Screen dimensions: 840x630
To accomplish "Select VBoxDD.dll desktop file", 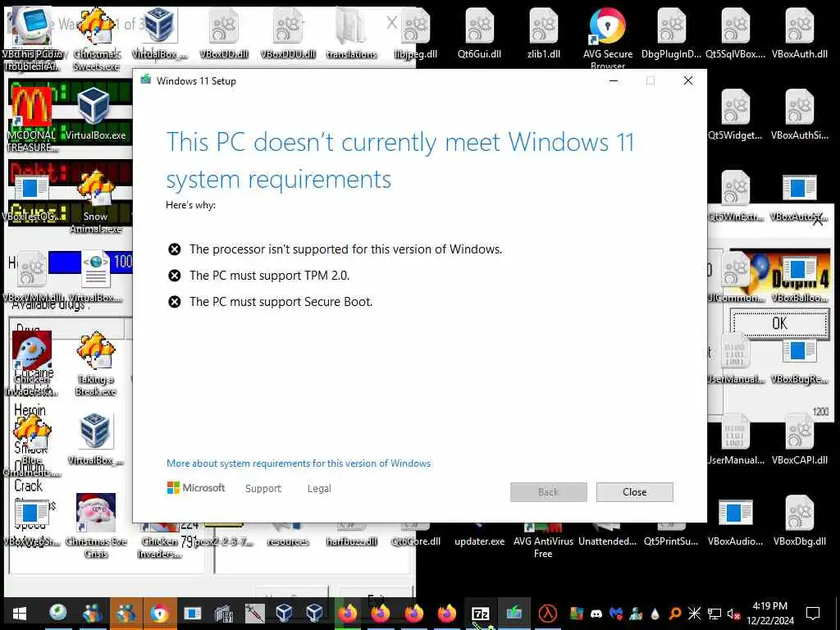I will coord(223,33).
